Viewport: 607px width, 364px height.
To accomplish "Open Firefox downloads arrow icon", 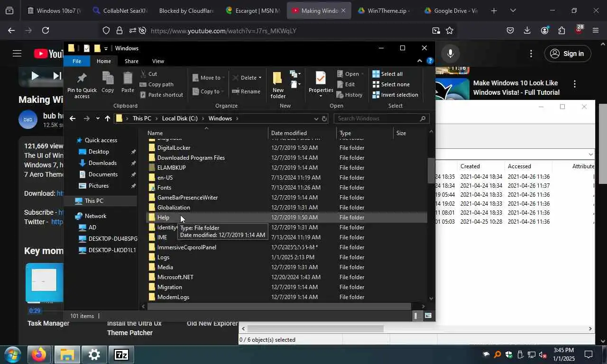I will [x=527, y=31].
